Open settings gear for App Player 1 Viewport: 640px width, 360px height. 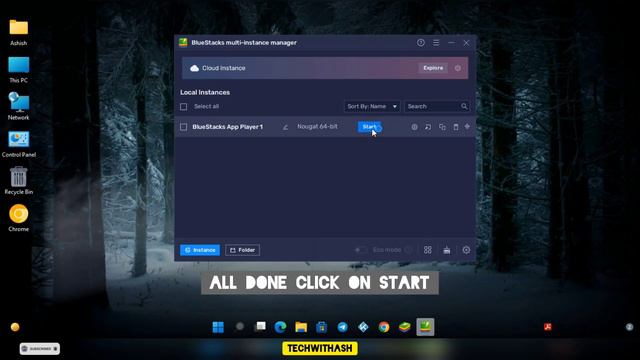tap(414, 127)
